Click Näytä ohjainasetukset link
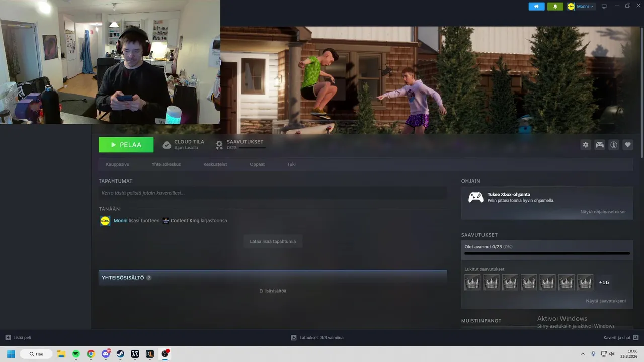The height and width of the screenshot is (362, 644). click(603, 212)
